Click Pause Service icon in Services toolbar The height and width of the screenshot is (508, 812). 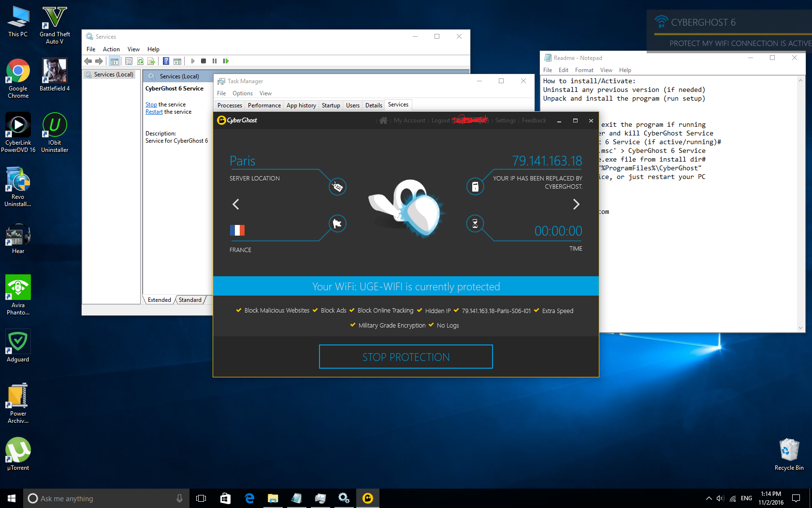click(x=215, y=61)
